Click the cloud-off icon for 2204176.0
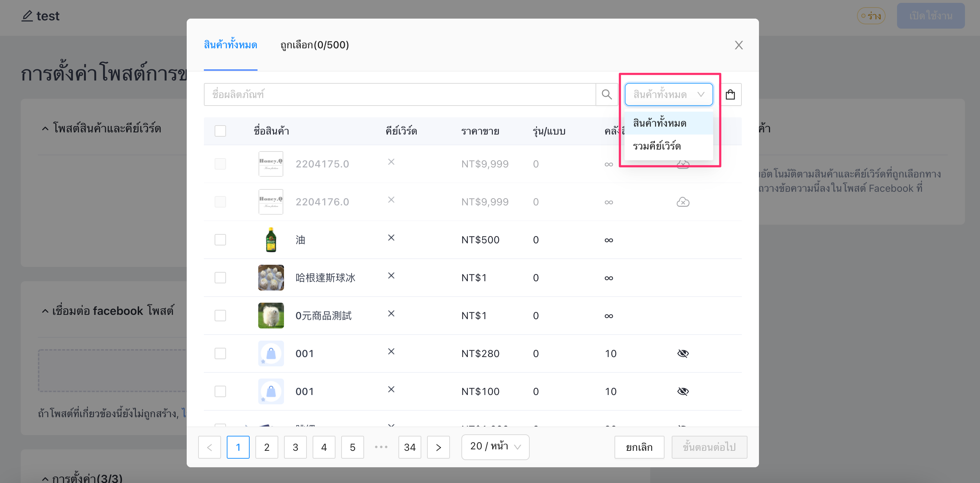This screenshot has width=980, height=483. pos(683,202)
